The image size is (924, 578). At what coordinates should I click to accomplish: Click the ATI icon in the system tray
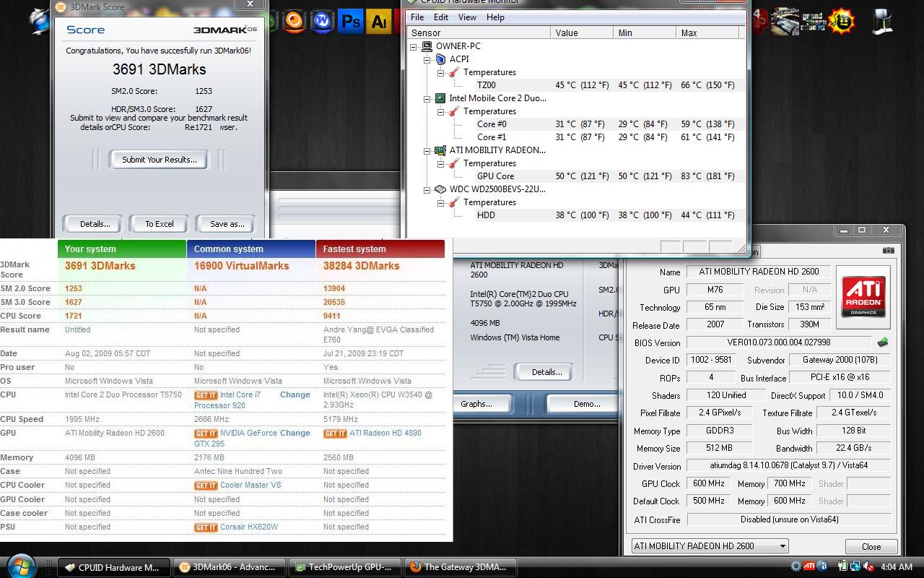pyautogui.click(x=809, y=566)
